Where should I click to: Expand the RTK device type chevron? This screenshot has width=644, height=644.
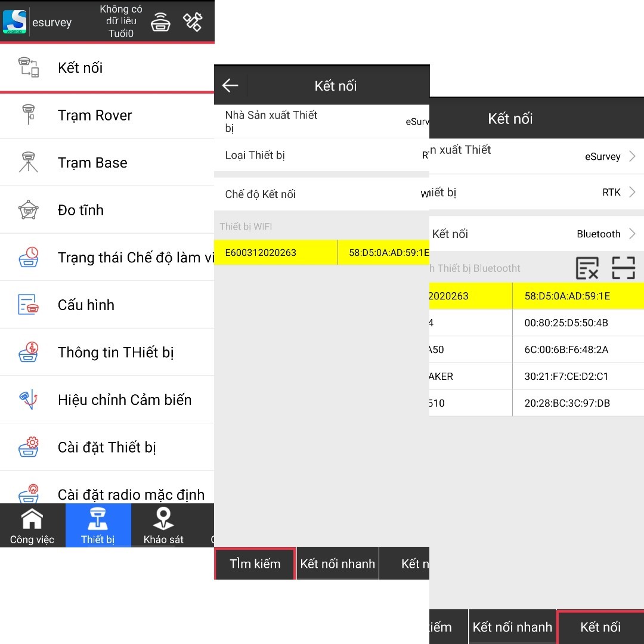click(632, 192)
